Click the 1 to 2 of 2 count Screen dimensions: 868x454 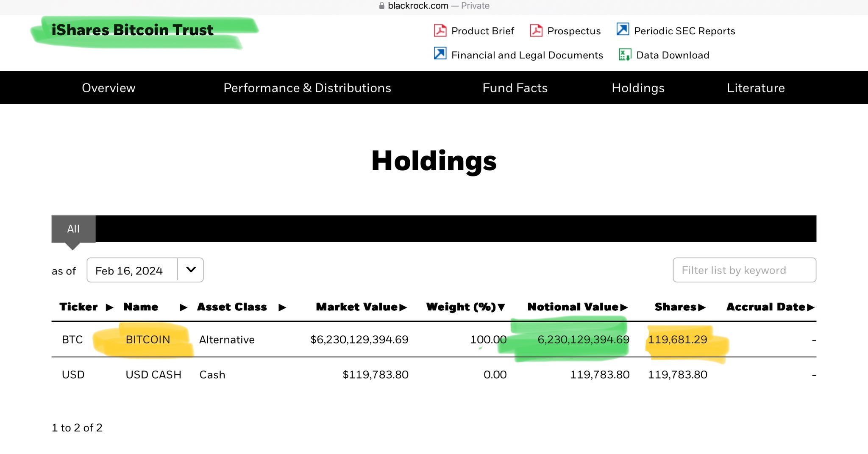tap(77, 428)
